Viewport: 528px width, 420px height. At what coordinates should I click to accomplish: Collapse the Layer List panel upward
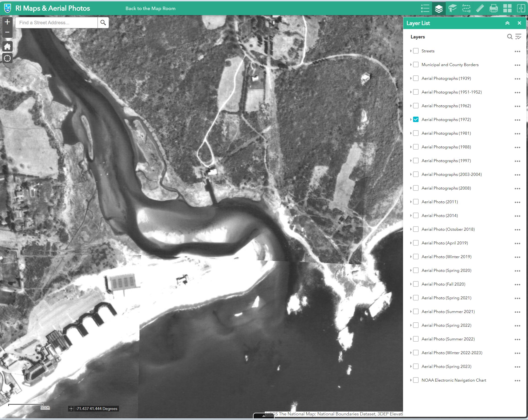click(x=507, y=23)
